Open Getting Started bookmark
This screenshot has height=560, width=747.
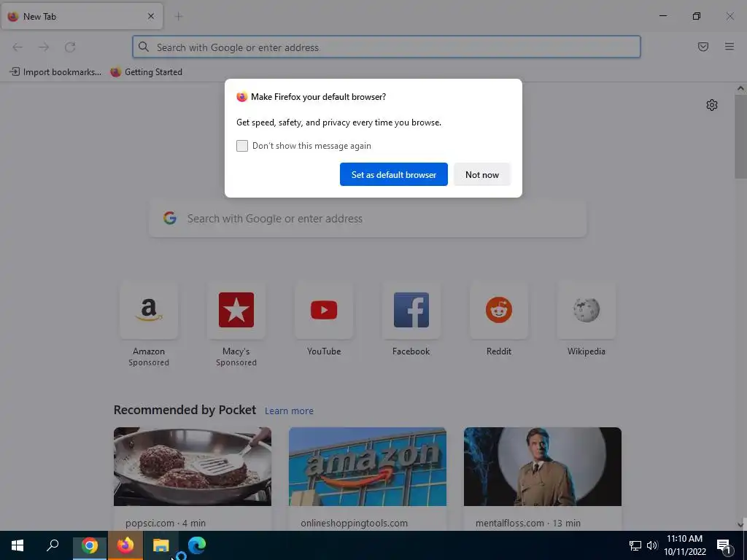[x=147, y=72]
